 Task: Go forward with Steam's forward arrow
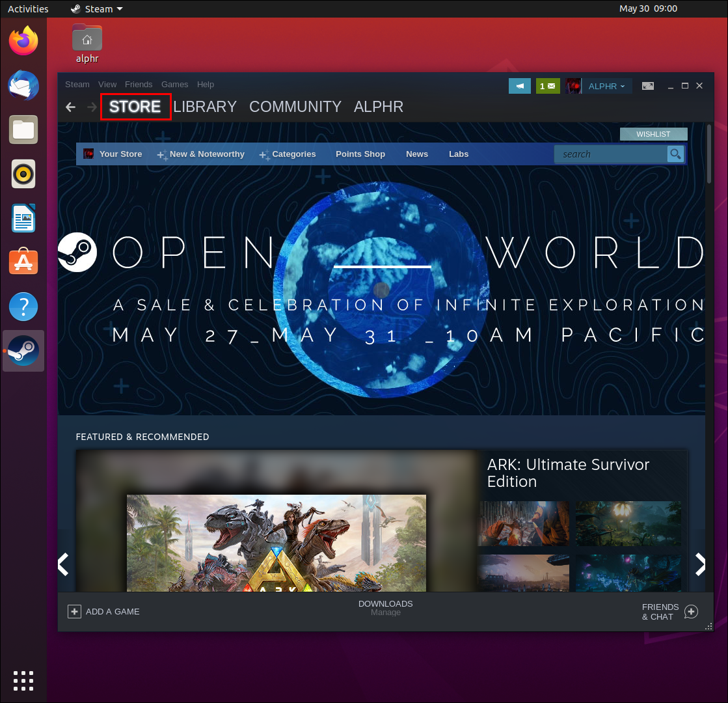pyautogui.click(x=92, y=107)
